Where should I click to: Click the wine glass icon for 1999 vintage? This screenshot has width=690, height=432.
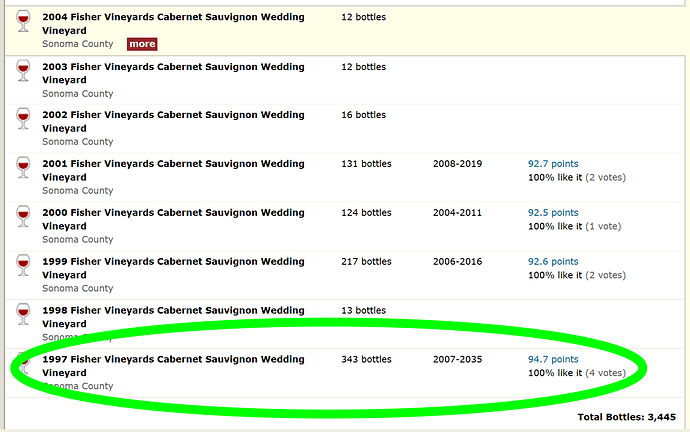(23, 265)
